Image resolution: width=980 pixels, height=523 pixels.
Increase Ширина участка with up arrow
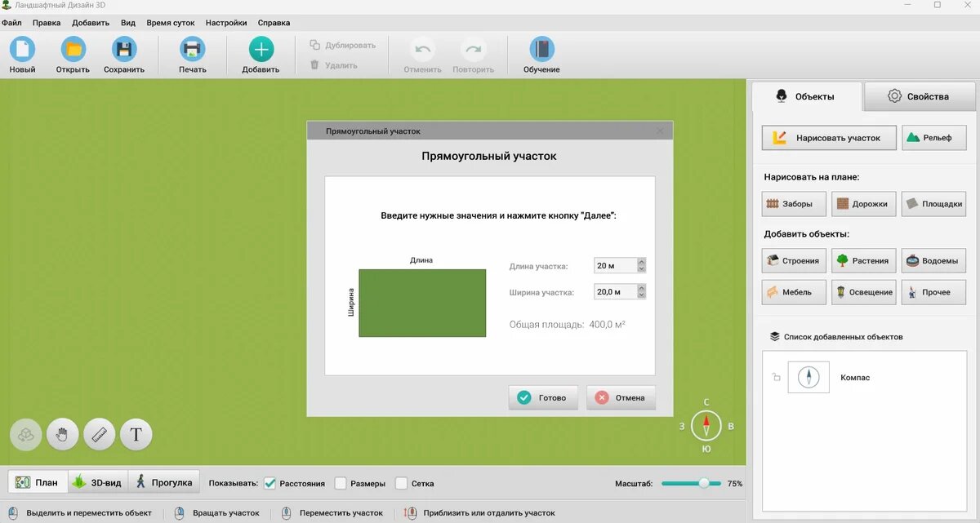[x=641, y=288]
